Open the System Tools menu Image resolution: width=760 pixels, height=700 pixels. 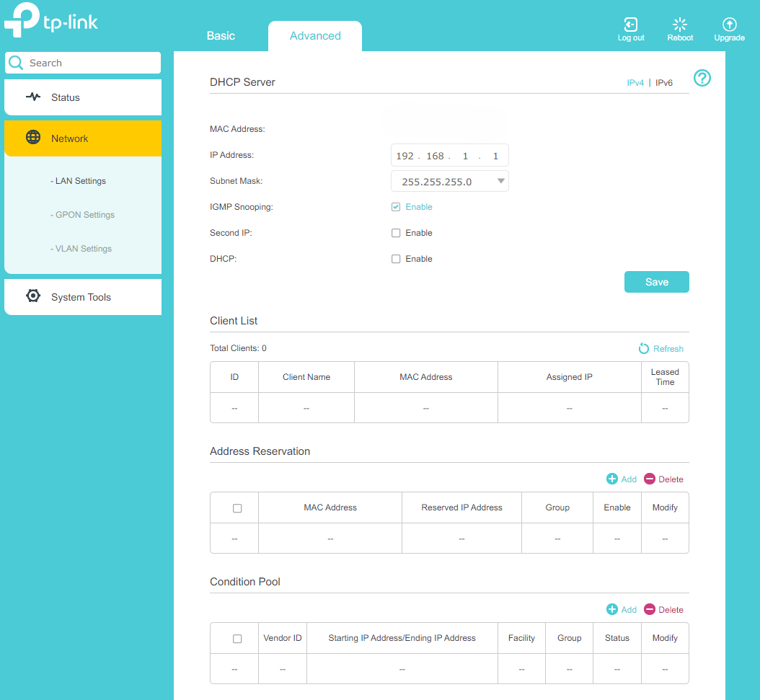[83, 297]
